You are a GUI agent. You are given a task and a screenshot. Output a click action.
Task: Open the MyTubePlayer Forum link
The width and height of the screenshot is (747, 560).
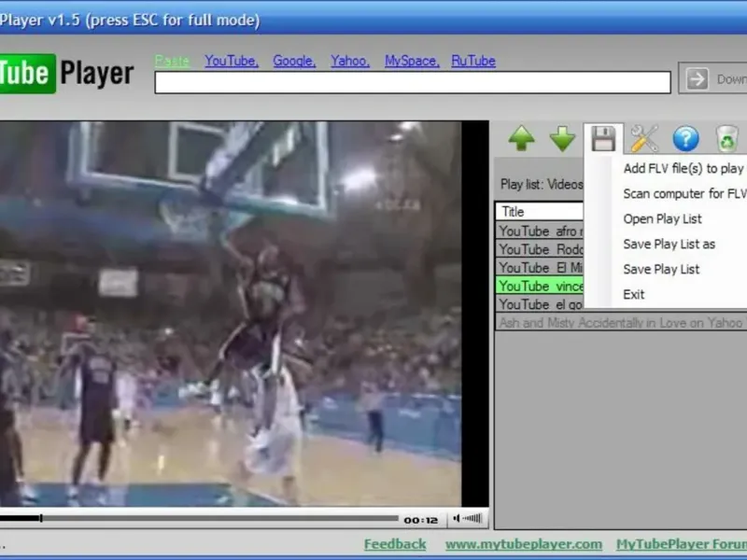(x=682, y=544)
